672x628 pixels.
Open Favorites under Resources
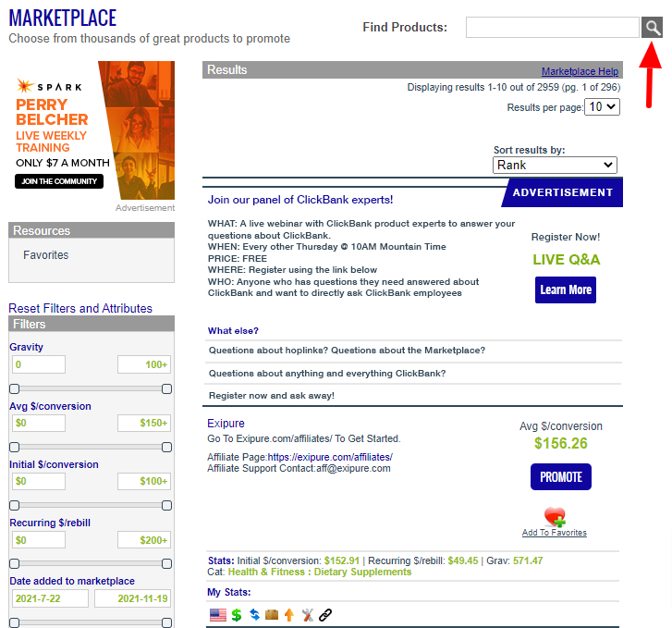[x=46, y=254]
